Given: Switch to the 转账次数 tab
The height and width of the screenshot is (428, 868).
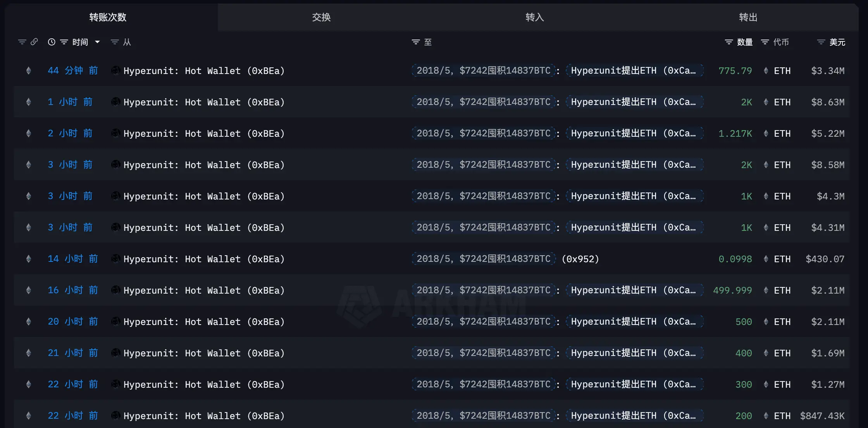Looking at the screenshot, I should (x=108, y=17).
